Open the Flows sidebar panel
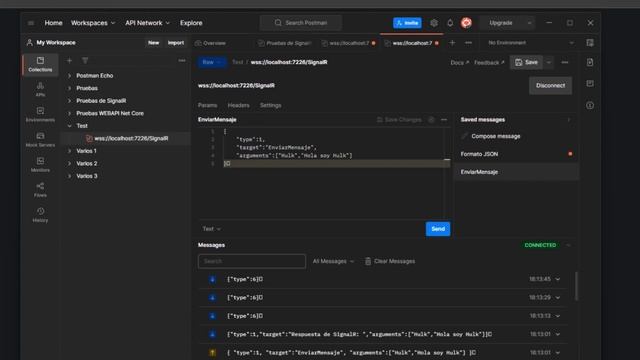This screenshot has width=640, height=360. pos(40,190)
